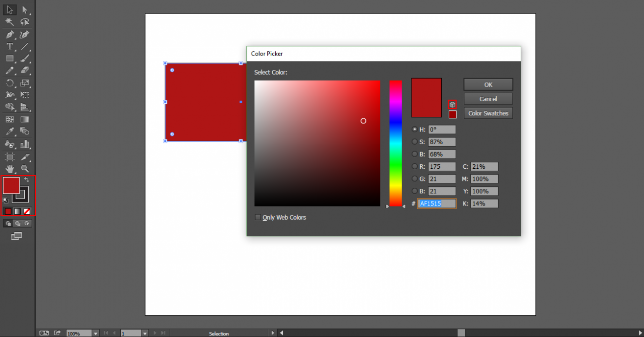This screenshot has width=644, height=337.
Task: Enable the Only Web Colors checkbox
Action: coord(258,218)
